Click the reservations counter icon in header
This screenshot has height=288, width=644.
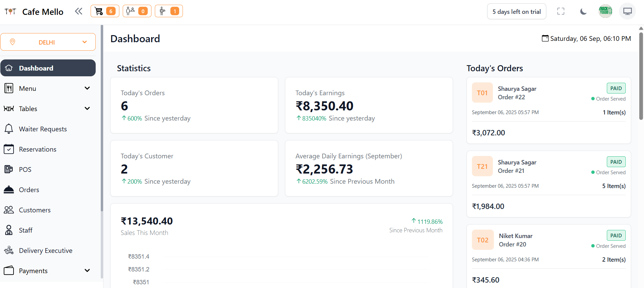pos(137,11)
